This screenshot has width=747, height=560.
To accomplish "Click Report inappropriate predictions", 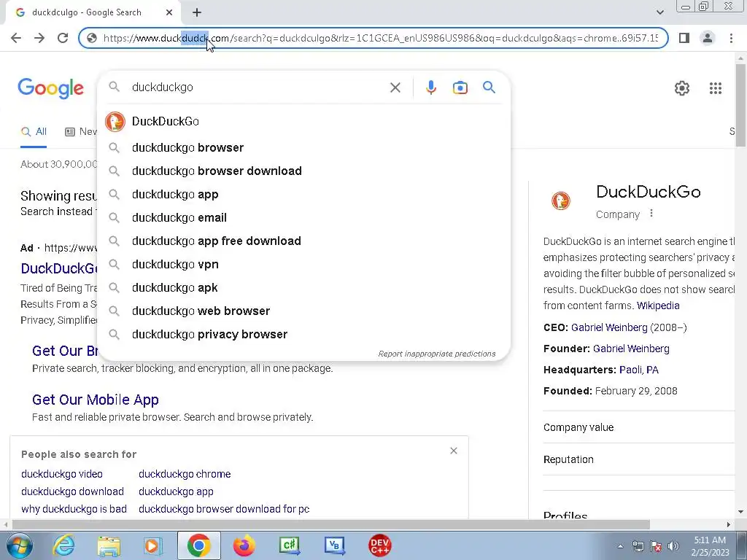I will coord(436,354).
